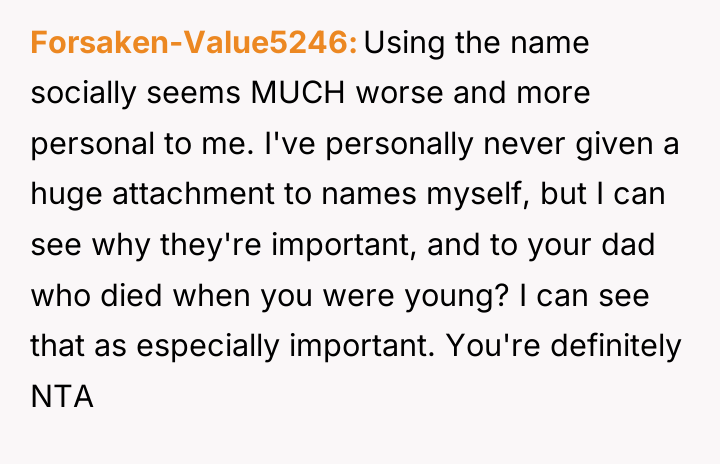This screenshot has height=464, width=720.
Task: Click the word 'seems' in the comment
Action: tap(193, 95)
